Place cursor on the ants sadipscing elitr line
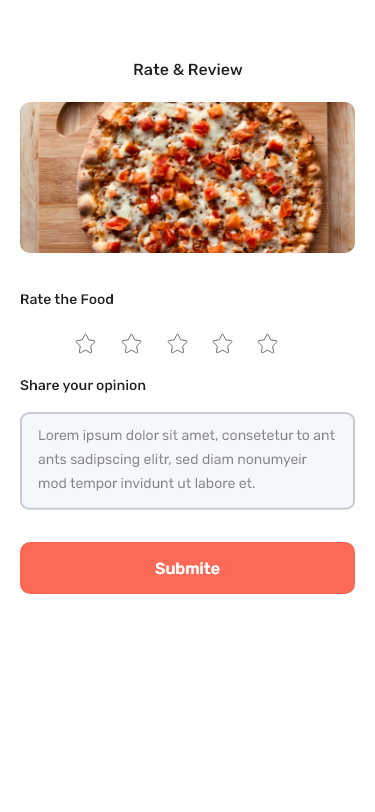375x812 pixels. coord(172,460)
